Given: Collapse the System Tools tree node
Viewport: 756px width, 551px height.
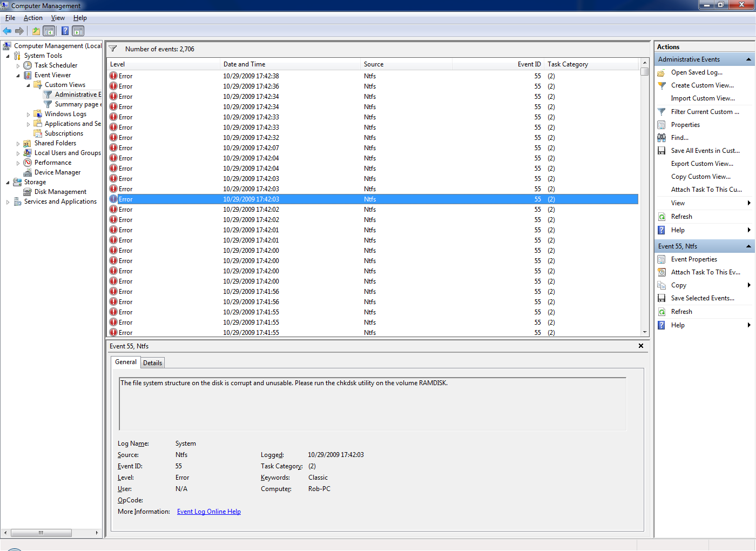Looking at the screenshot, I should point(8,56).
